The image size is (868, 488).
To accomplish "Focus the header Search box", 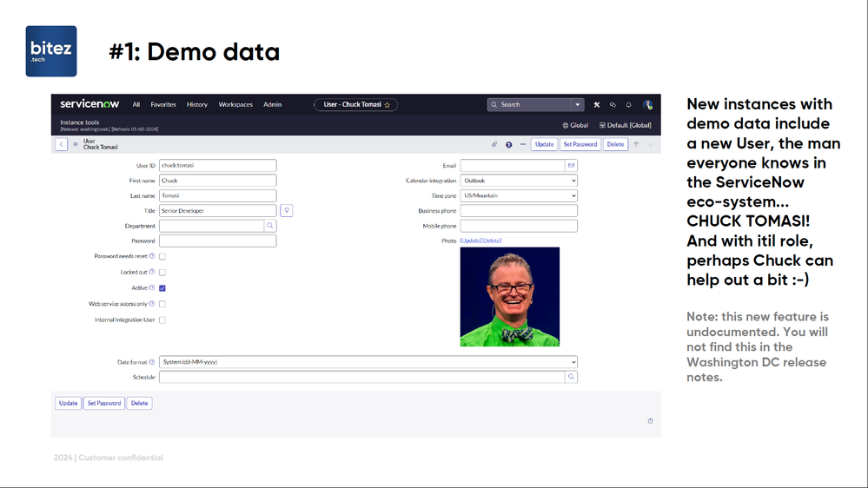I will coord(529,104).
